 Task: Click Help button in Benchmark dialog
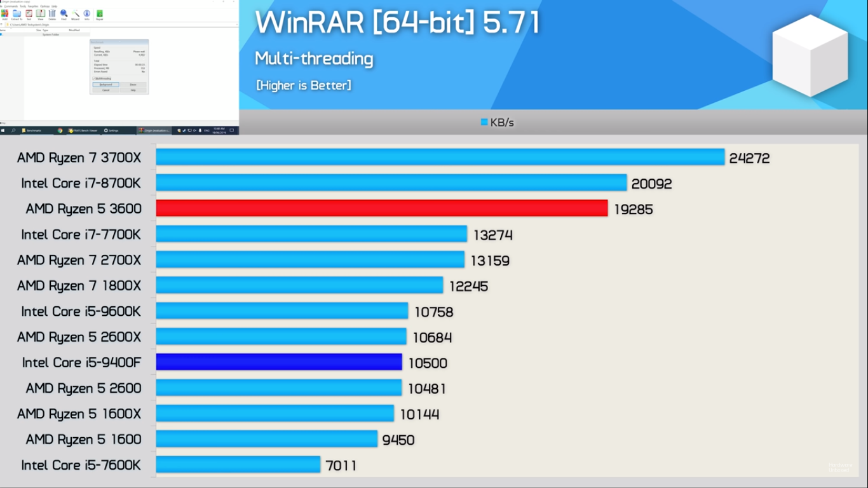coord(133,90)
